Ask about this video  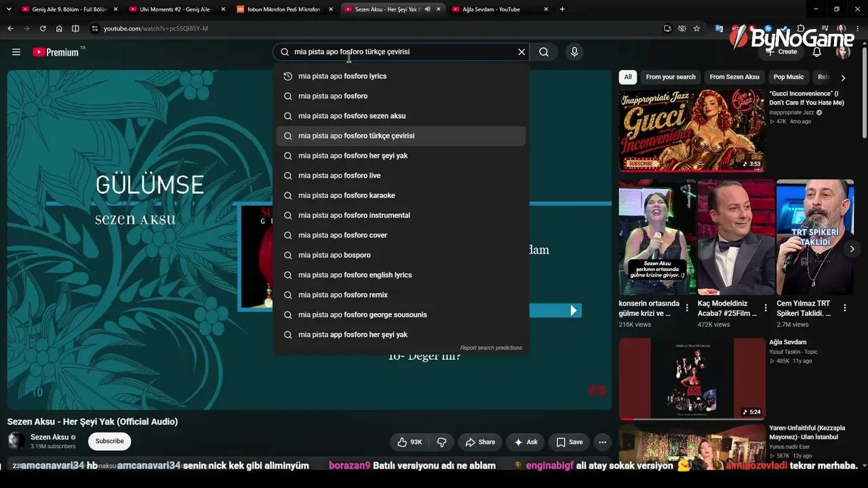click(526, 442)
